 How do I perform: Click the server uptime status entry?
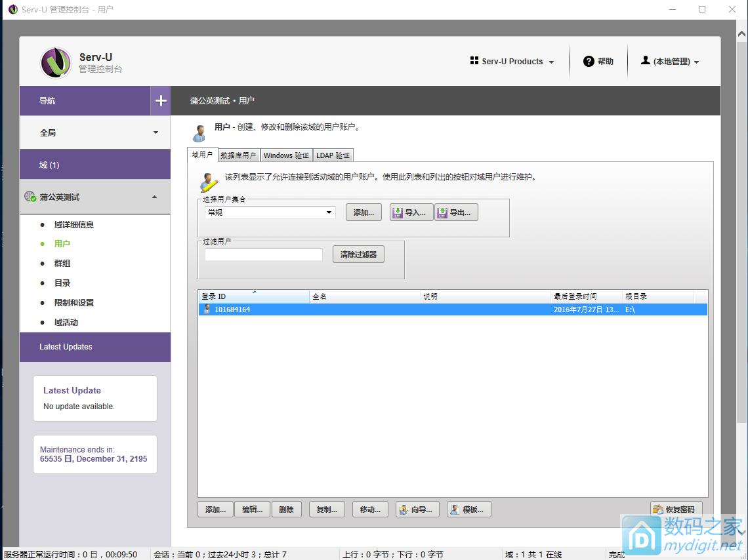coord(71,554)
